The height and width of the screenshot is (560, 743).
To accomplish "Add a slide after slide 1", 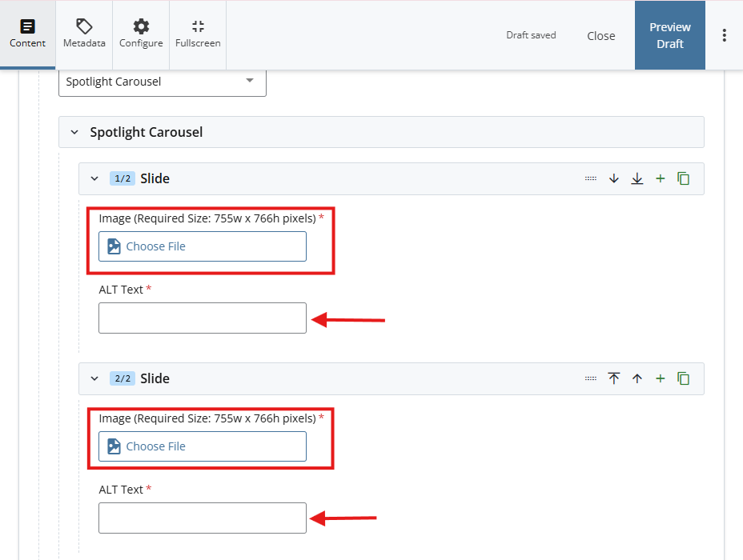I will (x=661, y=178).
